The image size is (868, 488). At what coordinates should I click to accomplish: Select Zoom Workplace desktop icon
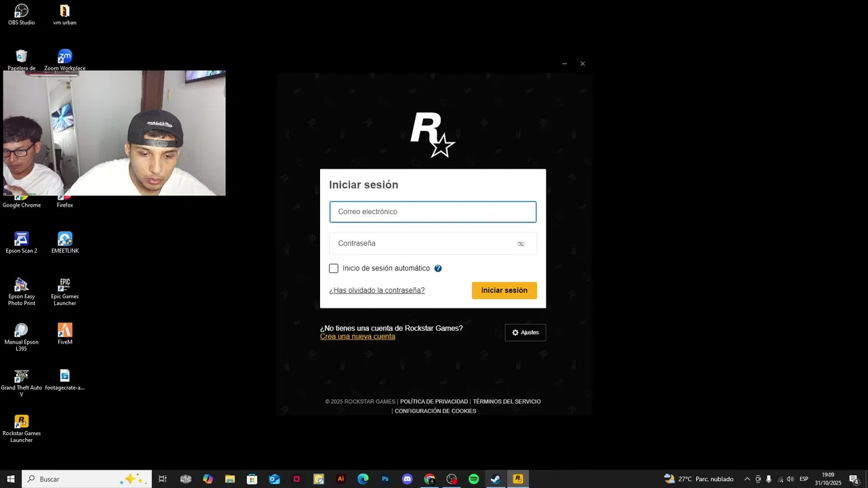click(x=65, y=60)
